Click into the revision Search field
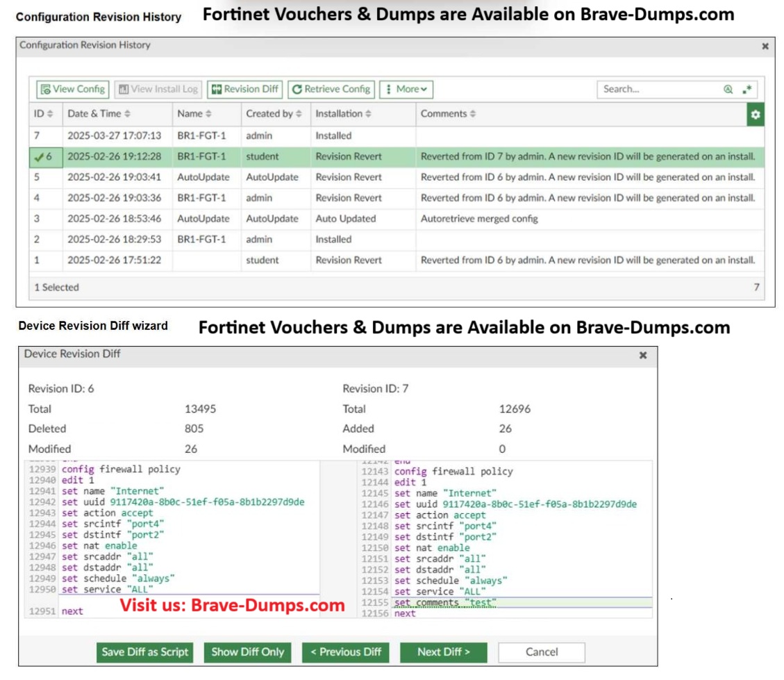Image resolution: width=784 pixels, height=680 pixels. [x=660, y=89]
